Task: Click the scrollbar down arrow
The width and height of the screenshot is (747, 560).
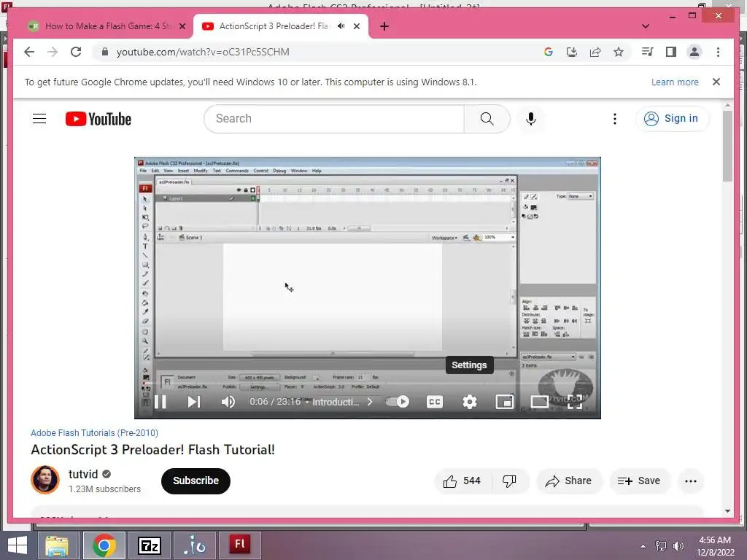Action: point(727,511)
